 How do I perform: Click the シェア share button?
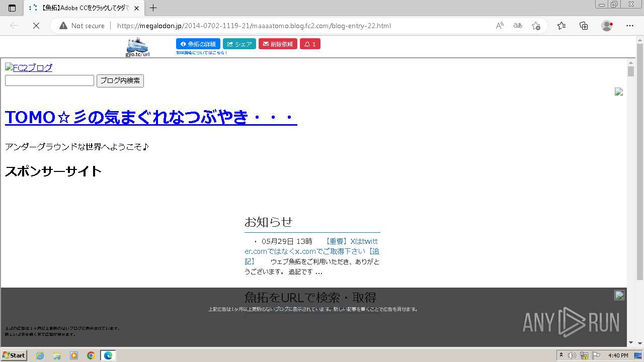point(239,44)
